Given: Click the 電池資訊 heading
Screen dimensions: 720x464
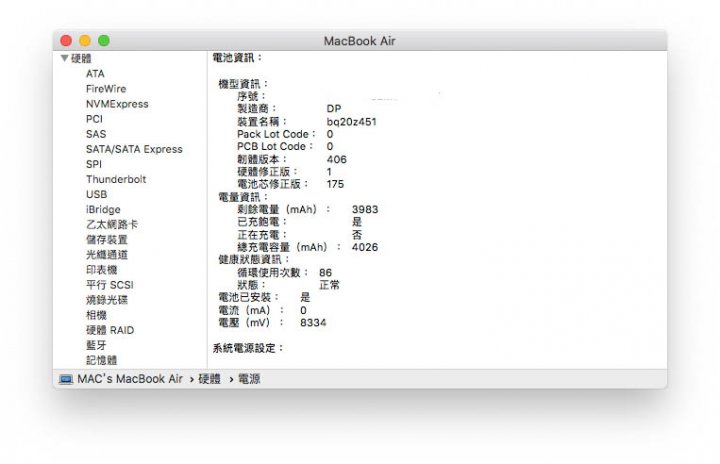Looking at the screenshot, I should pos(237,58).
